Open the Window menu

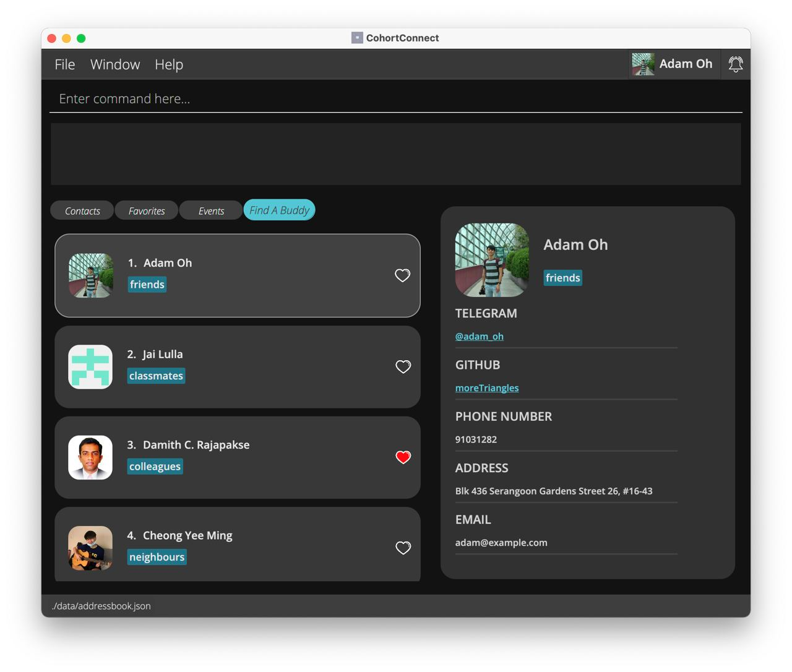(x=115, y=64)
